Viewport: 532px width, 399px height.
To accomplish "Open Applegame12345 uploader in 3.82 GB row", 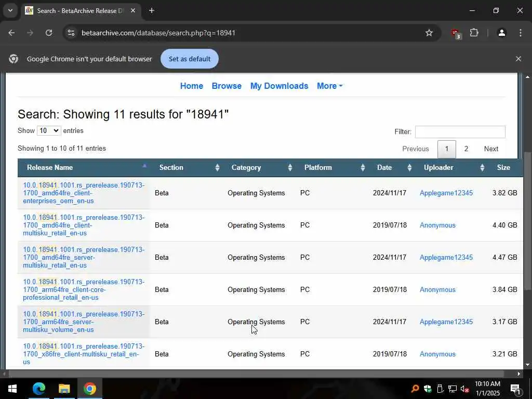I will [x=446, y=193].
